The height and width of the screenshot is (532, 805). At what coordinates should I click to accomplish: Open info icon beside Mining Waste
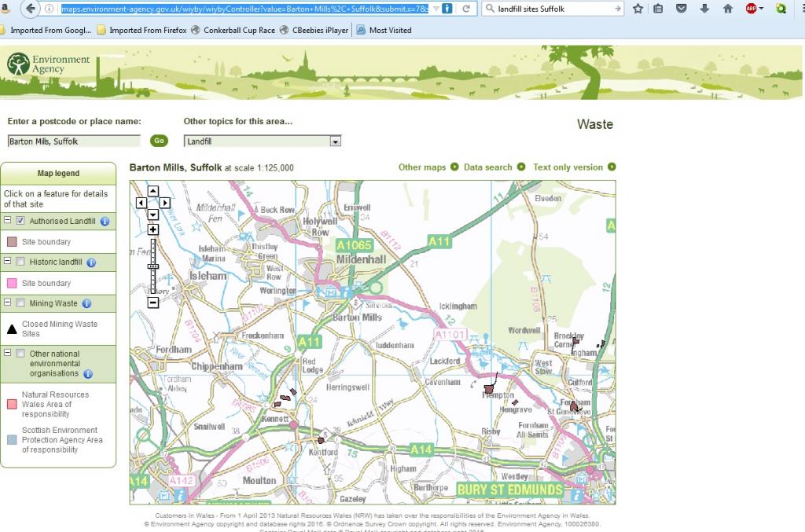coord(86,303)
